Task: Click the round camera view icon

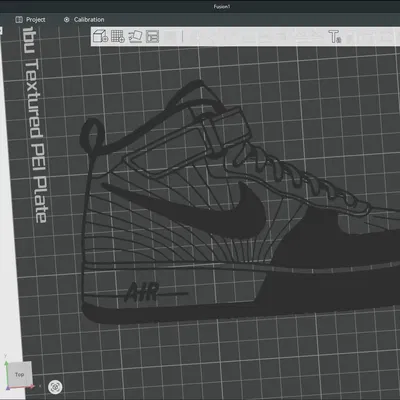Action: coord(55,387)
